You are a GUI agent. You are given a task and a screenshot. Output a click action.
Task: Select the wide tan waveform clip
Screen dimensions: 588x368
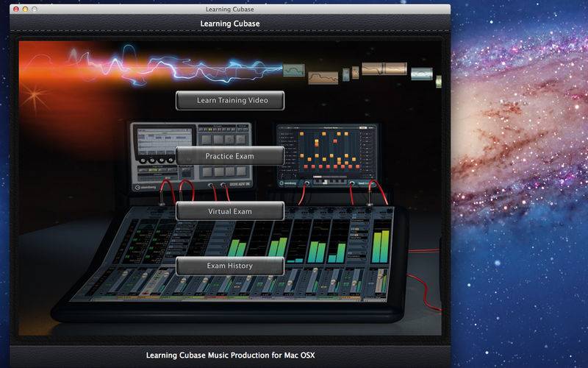[x=384, y=68]
